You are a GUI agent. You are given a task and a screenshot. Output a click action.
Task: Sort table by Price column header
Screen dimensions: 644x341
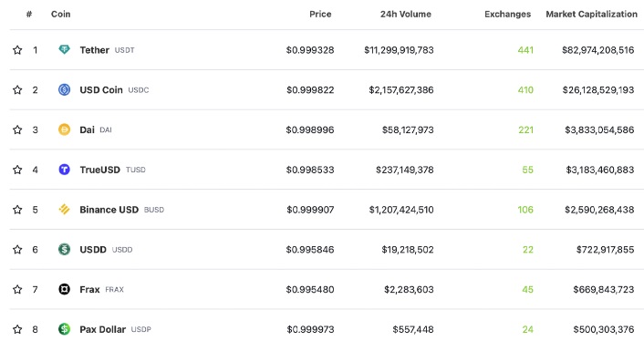click(x=320, y=14)
